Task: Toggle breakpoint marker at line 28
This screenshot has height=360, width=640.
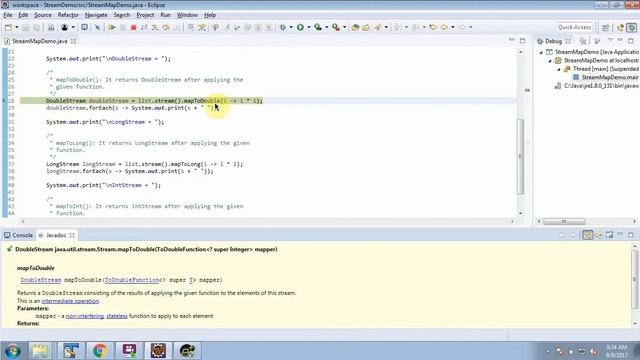Action: [x=4, y=101]
